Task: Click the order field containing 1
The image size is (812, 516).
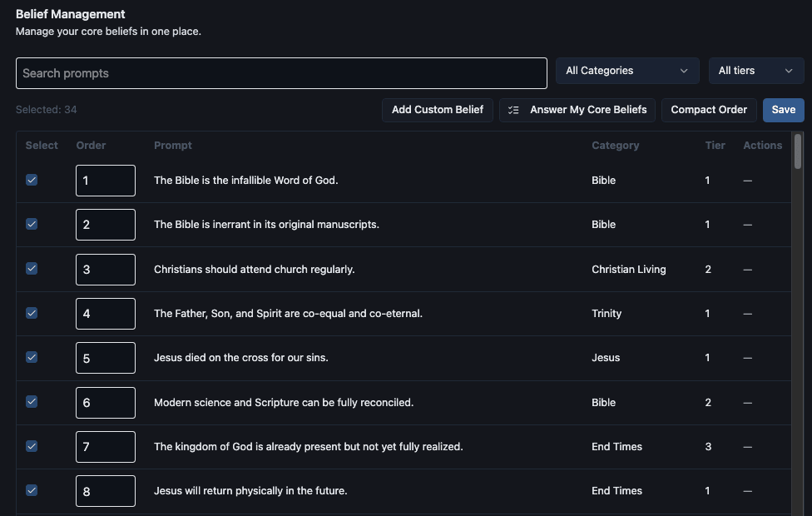Action: [x=106, y=181]
